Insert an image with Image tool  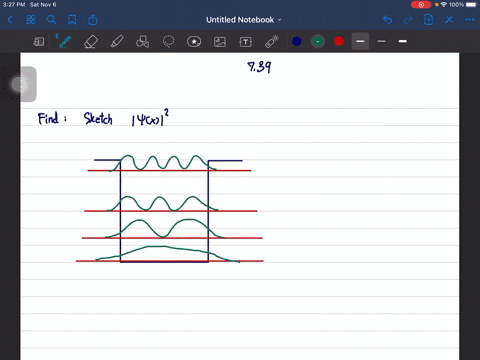pos(220,42)
